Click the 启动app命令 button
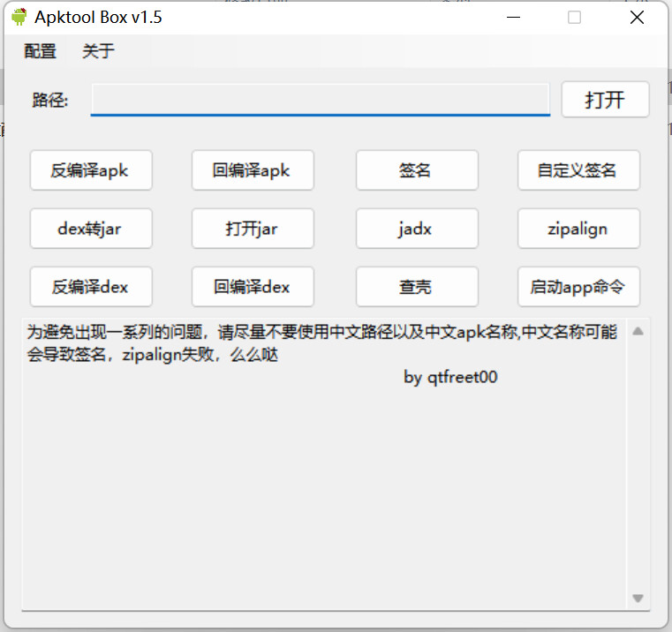Screen dimensions: 672x632 [x=578, y=287]
